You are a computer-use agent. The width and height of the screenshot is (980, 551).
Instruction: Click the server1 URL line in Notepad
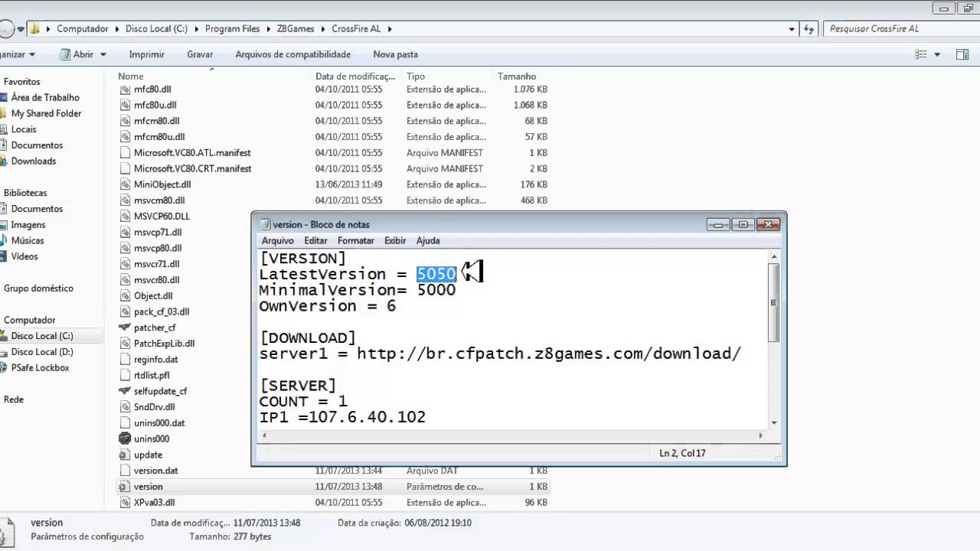pyautogui.click(x=500, y=354)
